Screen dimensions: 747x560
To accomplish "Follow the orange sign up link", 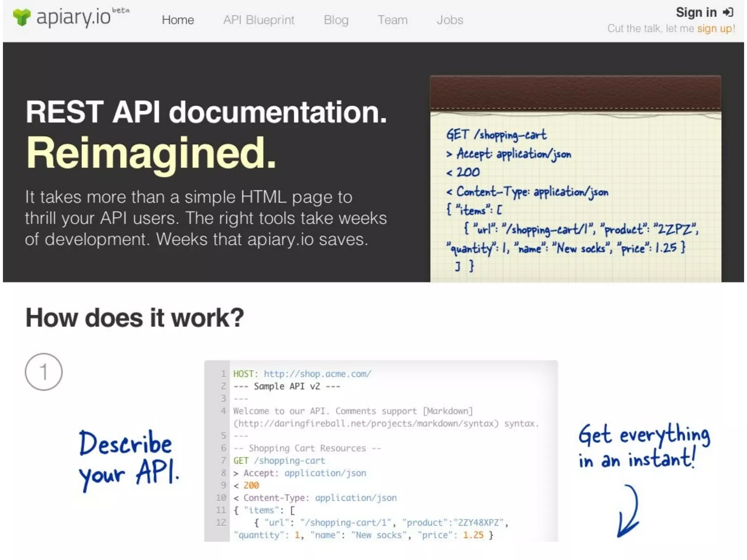I will pos(715,28).
